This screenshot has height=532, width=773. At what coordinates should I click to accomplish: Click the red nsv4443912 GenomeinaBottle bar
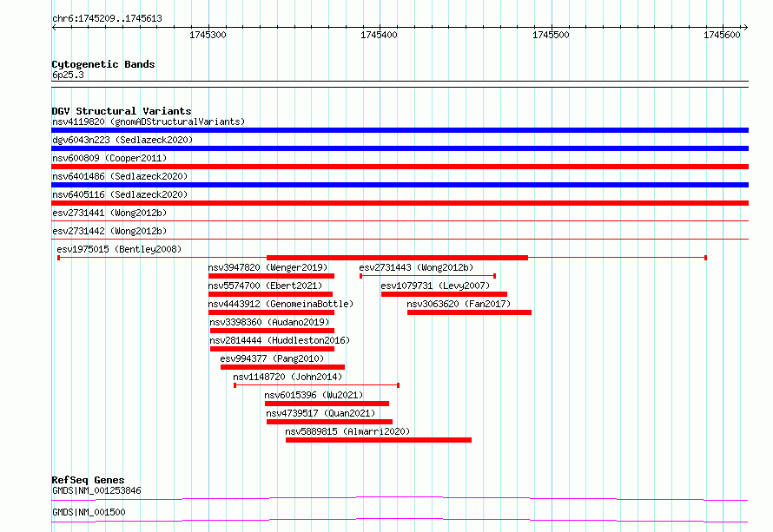tap(272, 312)
